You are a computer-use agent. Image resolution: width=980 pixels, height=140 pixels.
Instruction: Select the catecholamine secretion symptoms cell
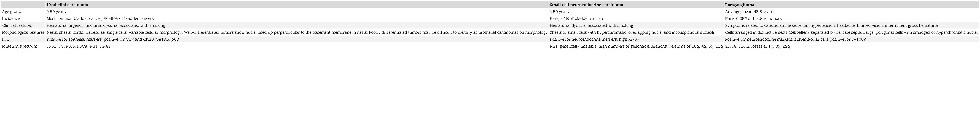coord(831,25)
